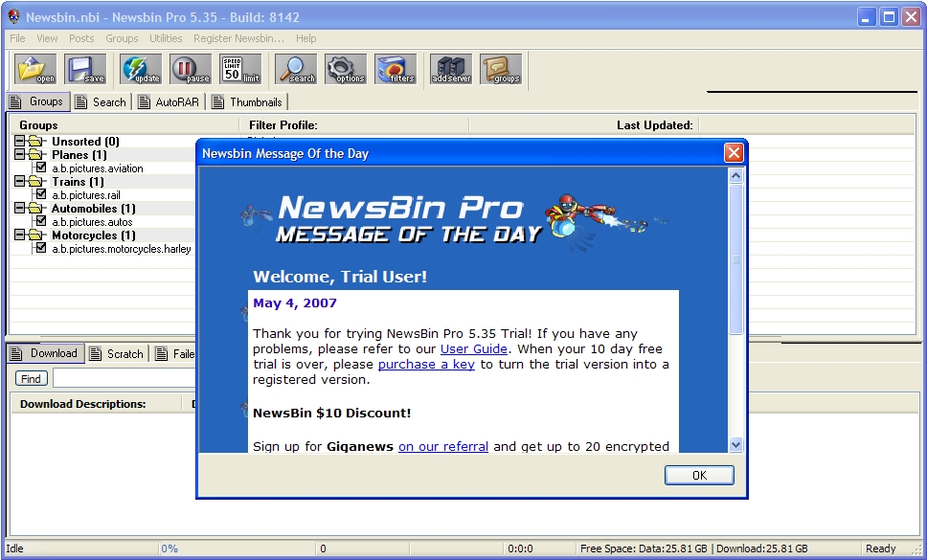927x560 pixels.
Task: Click the Trains folder icon
Action: click(37, 181)
